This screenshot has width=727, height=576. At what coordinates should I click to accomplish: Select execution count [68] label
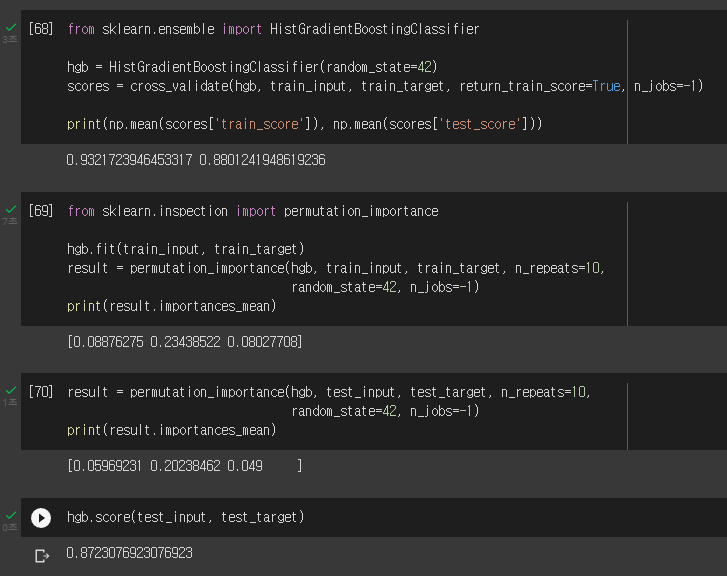pos(41,29)
